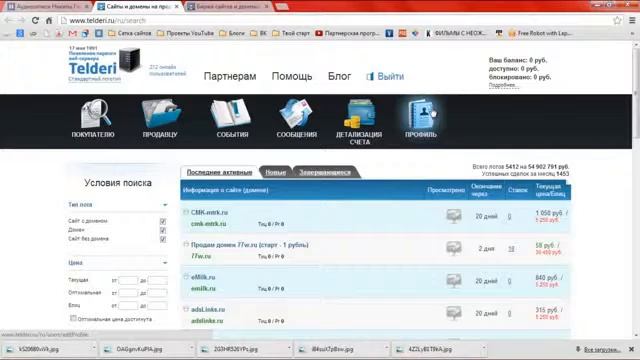Viewport: 640px width, 360px height.
Task: Switch to the Последние активные tab
Action: [x=219, y=172]
